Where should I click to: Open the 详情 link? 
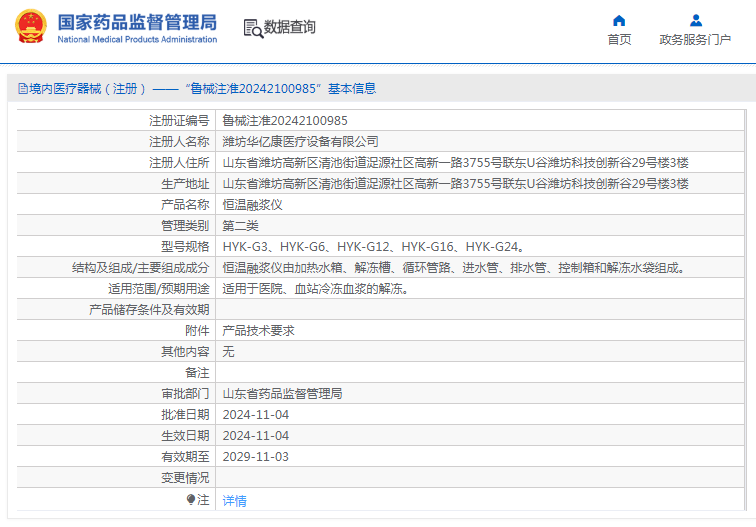234,500
